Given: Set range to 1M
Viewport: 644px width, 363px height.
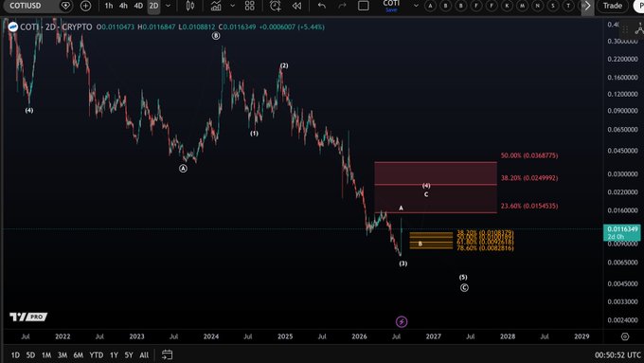Looking at the screenshot, I should tap(46, 354).
